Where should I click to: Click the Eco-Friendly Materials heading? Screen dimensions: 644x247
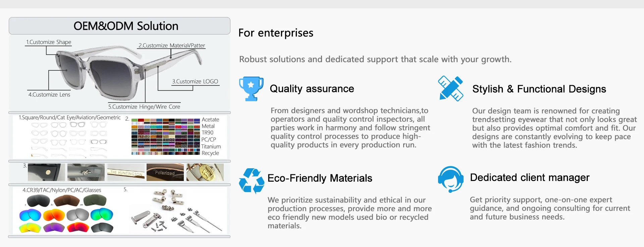320,178
